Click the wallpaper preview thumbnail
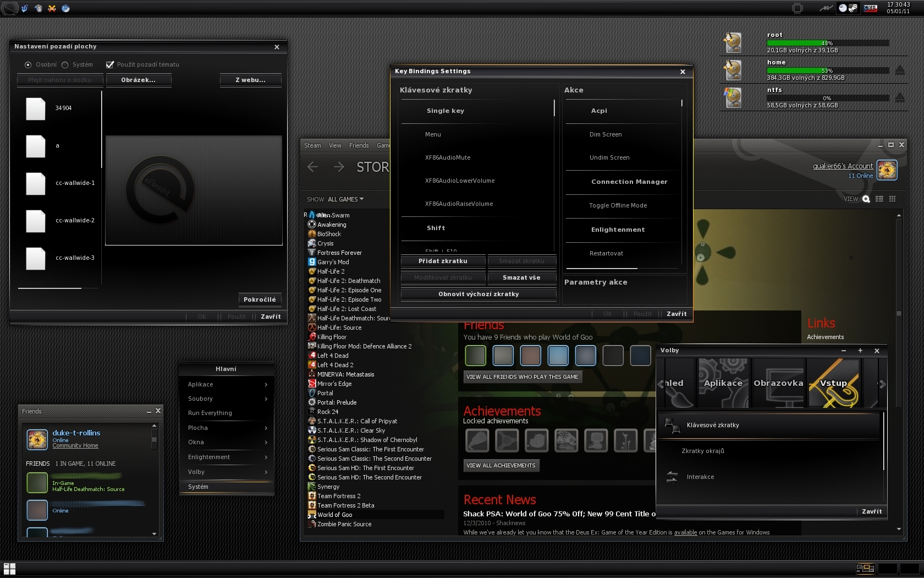Viewport: 924px width, 578px height. 194,190
